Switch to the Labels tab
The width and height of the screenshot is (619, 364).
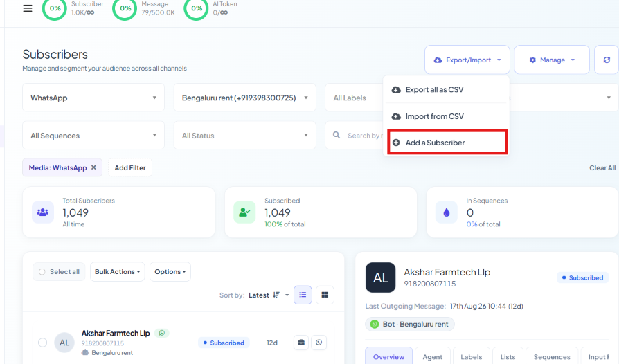[x=472, y=356]
